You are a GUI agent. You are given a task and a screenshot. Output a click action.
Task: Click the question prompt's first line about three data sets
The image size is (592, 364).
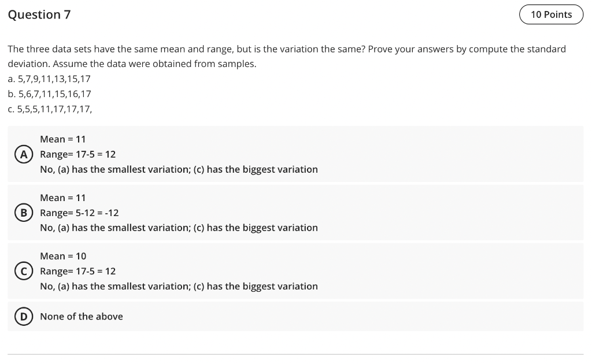coord(286,49)
